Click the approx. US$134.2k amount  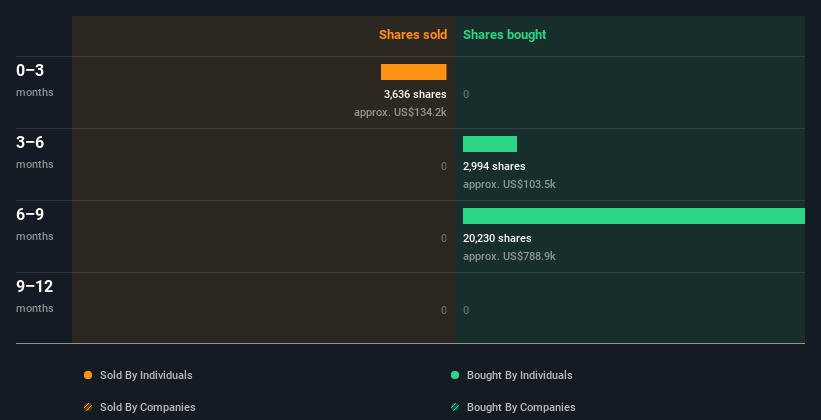click(x=400, y=112)
